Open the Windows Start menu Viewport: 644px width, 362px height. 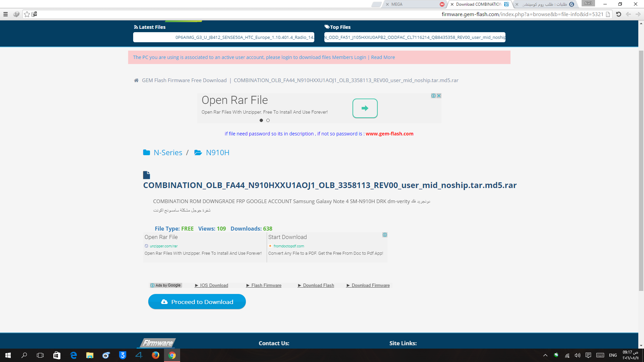click(x=8, y=355)
